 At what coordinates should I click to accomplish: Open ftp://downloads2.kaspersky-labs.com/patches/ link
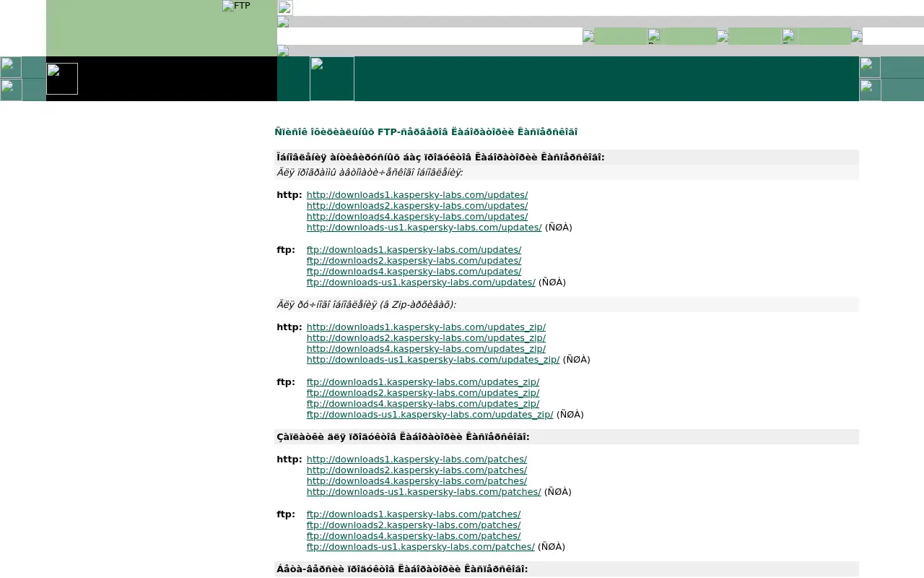pos(414,525)
